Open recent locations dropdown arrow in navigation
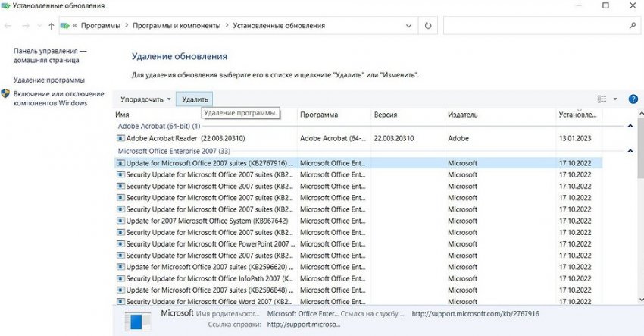 click(38, 25)
